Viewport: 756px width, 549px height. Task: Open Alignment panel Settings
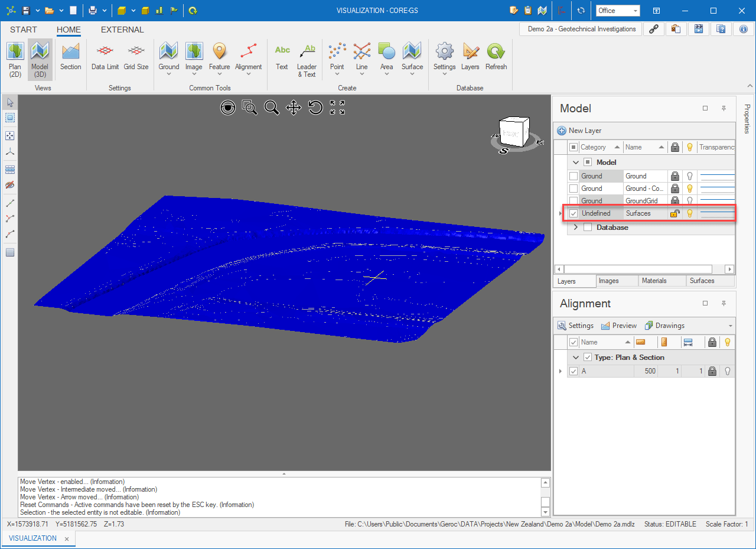click(x=576, y=326)
